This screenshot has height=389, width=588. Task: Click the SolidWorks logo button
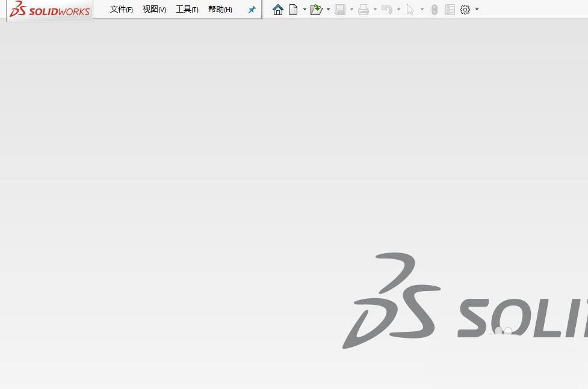coord(50,10)
